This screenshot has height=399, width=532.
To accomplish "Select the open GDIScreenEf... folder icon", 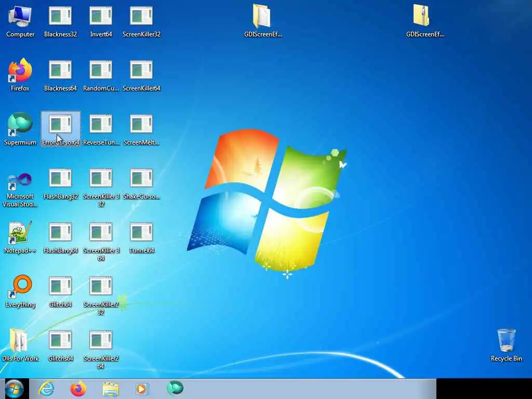I will [263, 20].
